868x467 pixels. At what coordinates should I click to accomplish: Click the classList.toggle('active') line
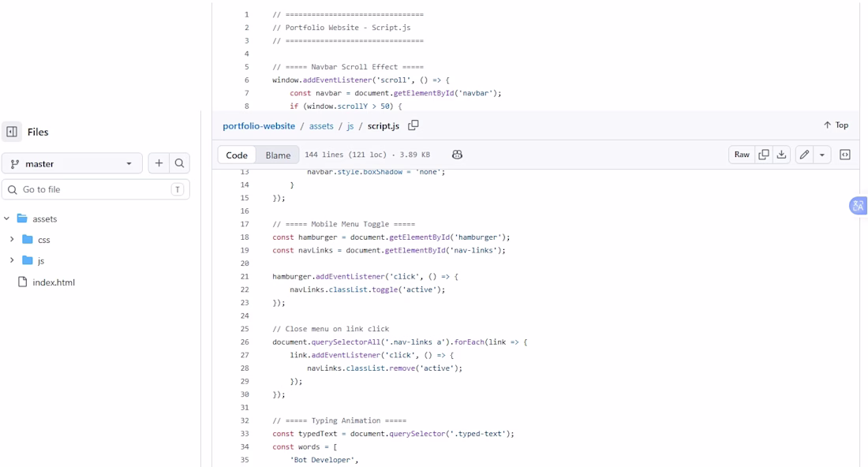pyautogui.click(x=367, y=290)
